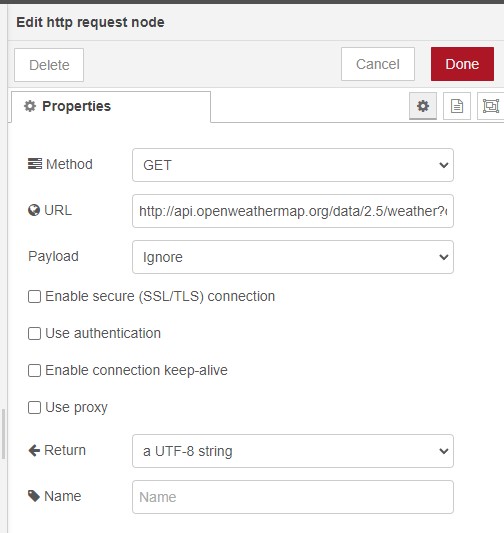Click the Return arrow icon

click(34, 451)
